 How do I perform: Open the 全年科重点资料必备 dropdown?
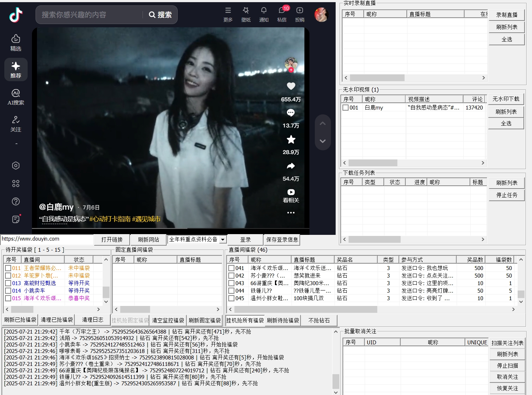click(x=223, y=240)
